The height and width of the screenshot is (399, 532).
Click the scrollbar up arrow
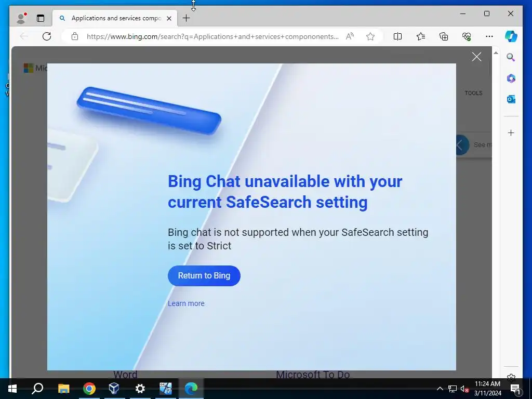(496, 53)
